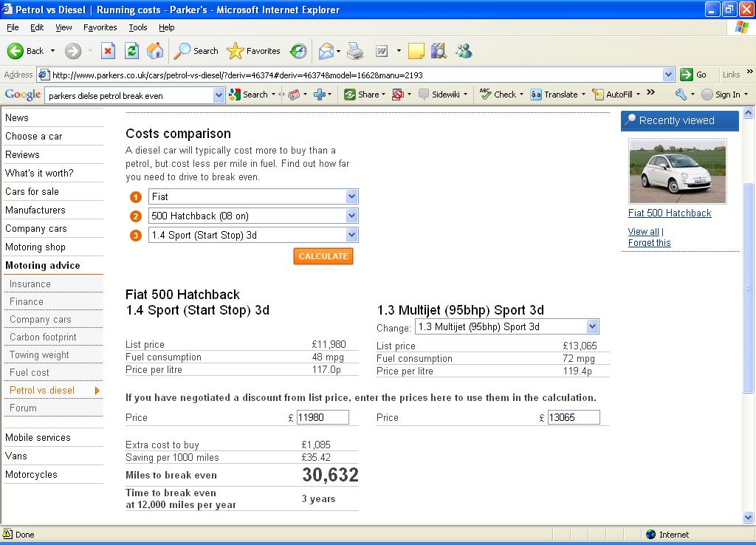Open the Edit menu
Viewport: 756px width, 545px height.
37,27
